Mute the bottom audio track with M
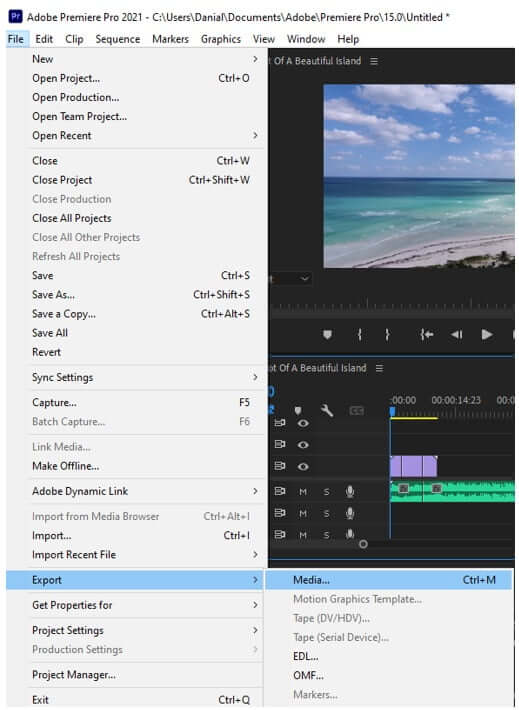The width and height of the screenshot is (519, 710). coord(303,535)
